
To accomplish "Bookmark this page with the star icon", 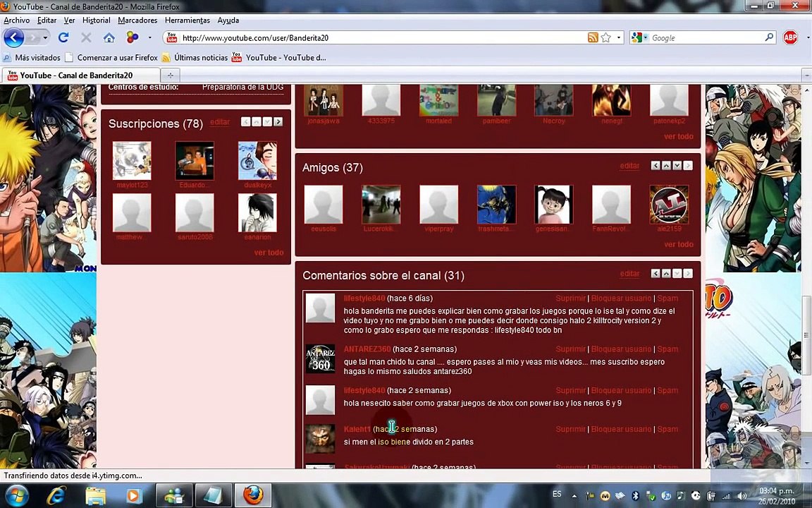I will [x=606, y=37].
